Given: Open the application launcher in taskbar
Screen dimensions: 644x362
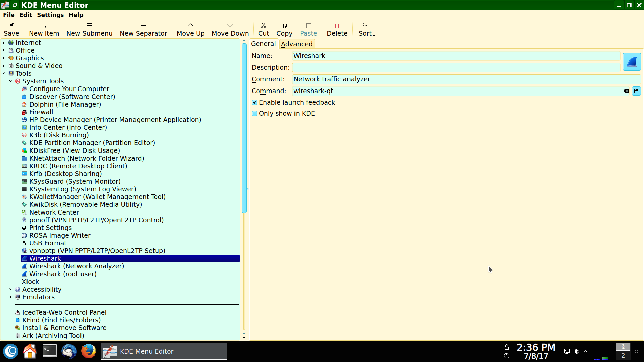Looking at the screenshot, I should (11, 351).
